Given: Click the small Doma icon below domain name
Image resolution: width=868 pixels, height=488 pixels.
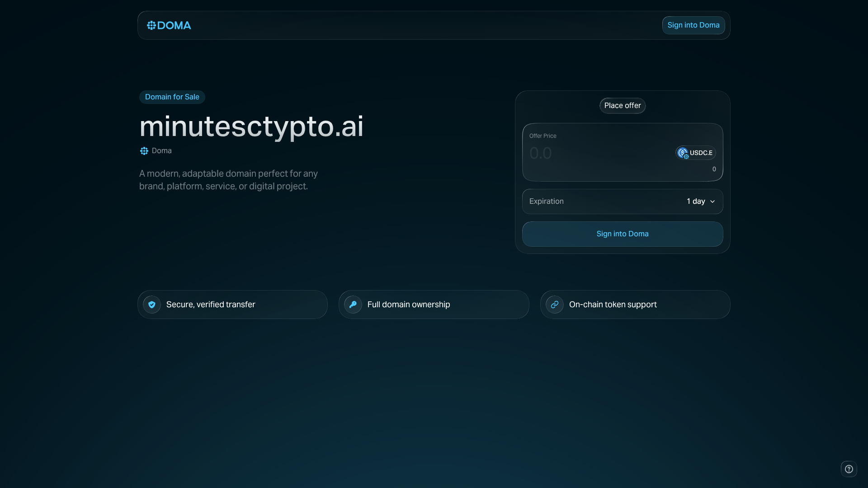Looking at the screenshot, I should pos(144,151).
